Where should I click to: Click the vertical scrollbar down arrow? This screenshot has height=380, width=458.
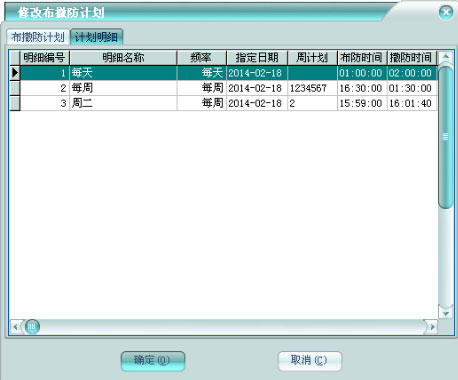(x=446, y=313)
